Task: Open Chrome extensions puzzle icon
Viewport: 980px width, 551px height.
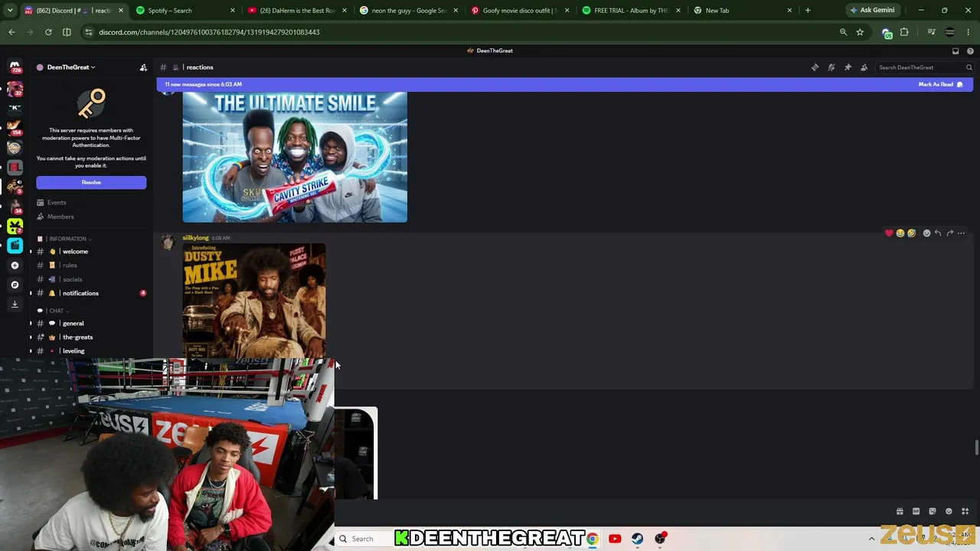Action: click(x=904, y=32)
